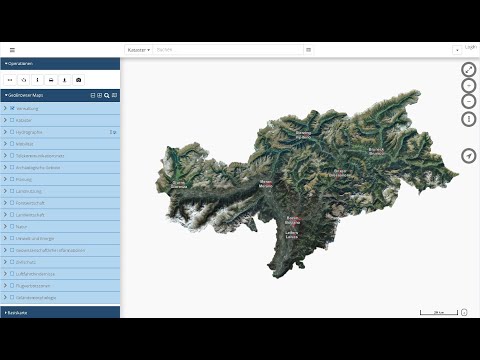Enable the Mobilität layer checkbox
The image size is (480, 360).
coord(12,144)
